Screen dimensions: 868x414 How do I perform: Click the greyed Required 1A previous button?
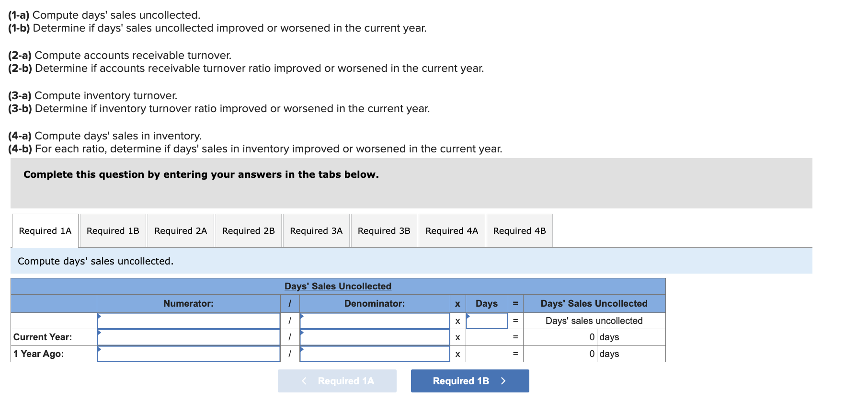point(337,381)
